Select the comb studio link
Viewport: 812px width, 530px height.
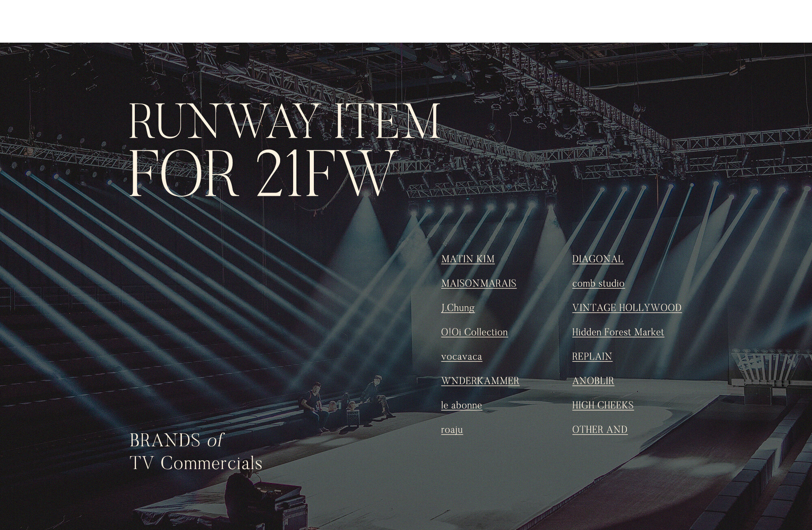[x=598, y=283]
